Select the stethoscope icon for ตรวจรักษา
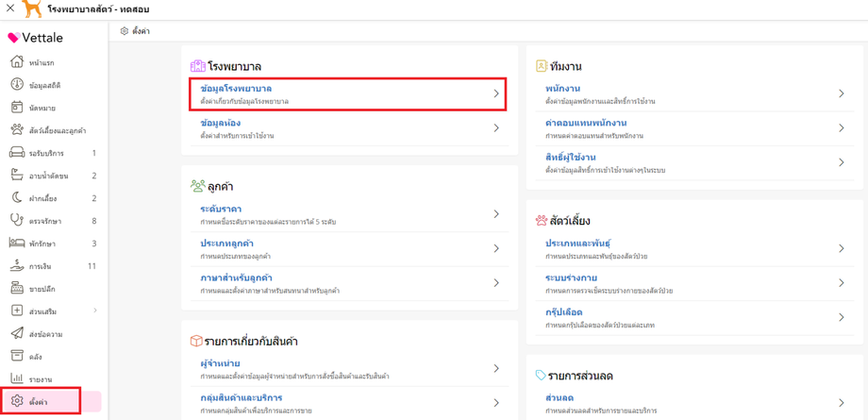The width and height of the screenshot is (868, 420). [x=17, y=221]
